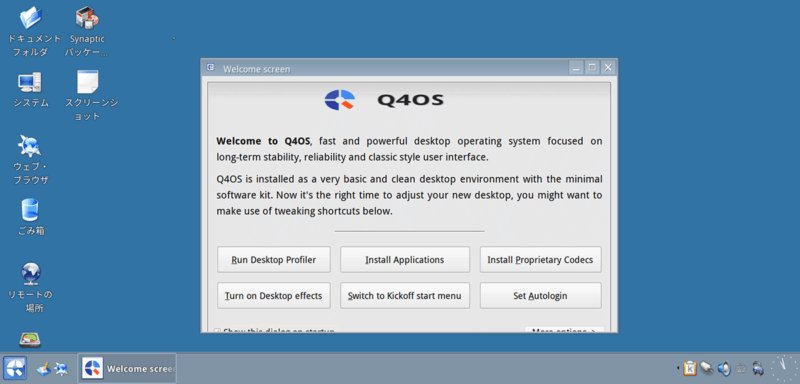
Task: Launch Konqueror browser from the taskbar
Action: pos(61,368)
